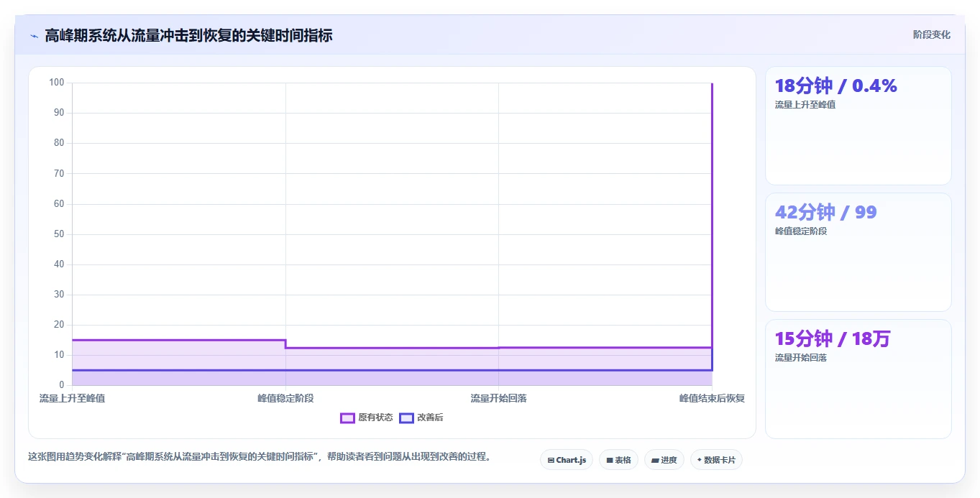The image size is (980, 498).
Task: Click the 流量上升至峰值 x-axis label
Action: pos(72,398)
